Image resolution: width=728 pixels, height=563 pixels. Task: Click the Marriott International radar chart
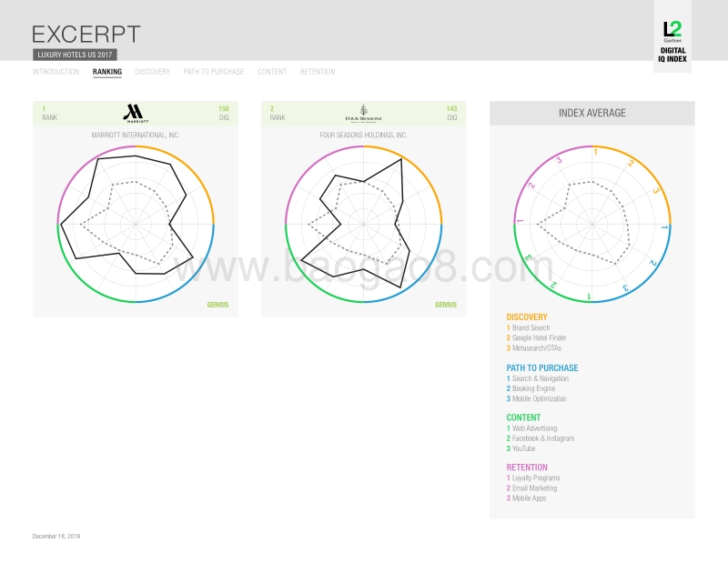pyautogui.click(x=136, y=224)
